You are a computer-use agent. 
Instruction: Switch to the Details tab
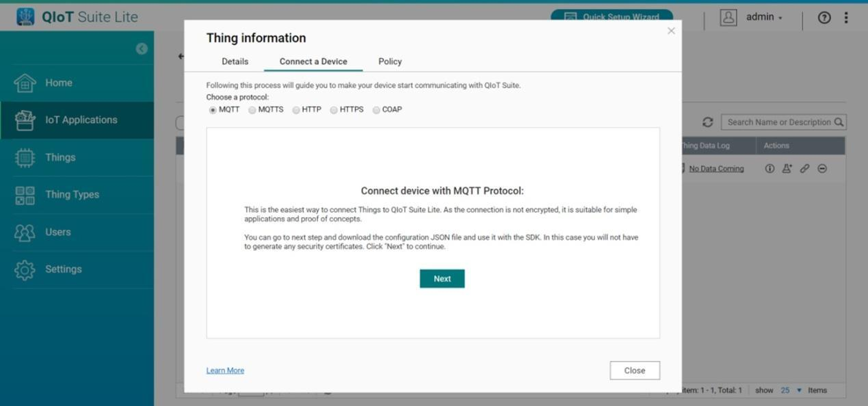235,62
